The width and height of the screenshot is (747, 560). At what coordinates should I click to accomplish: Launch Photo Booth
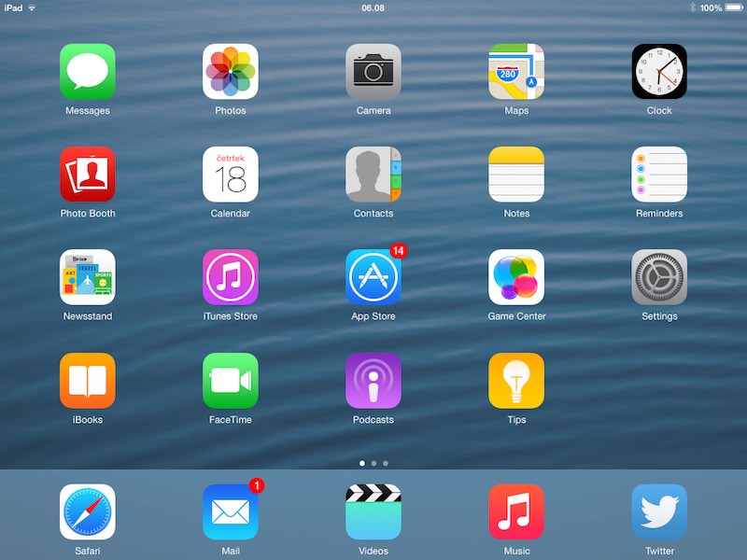pyautogui.click(x=88, y=175)
